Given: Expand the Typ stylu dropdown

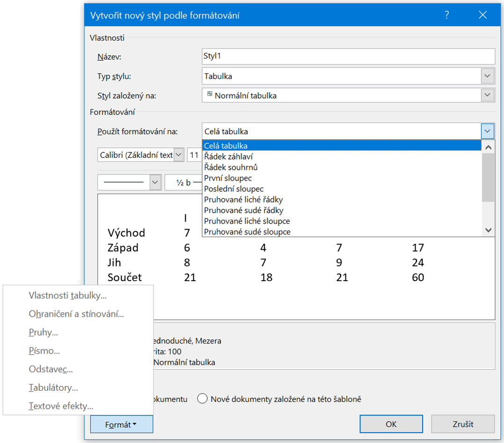Looking at the screenshot, I should [488, 76].
